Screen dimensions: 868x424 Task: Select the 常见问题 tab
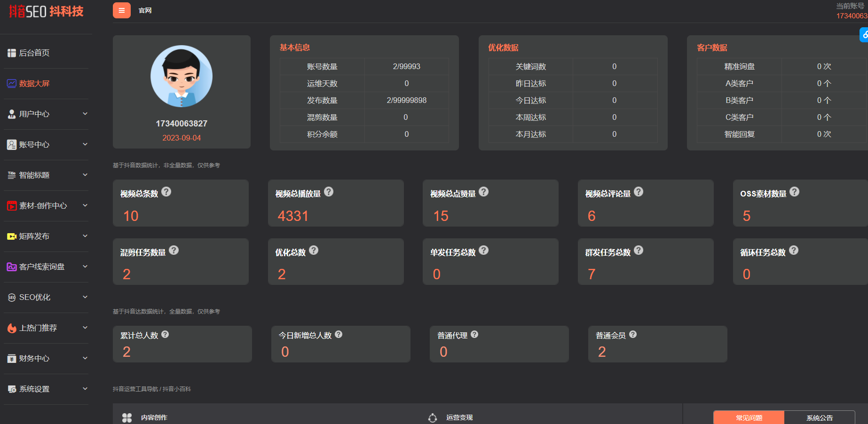pyautogui.click(x=749, y=417)
